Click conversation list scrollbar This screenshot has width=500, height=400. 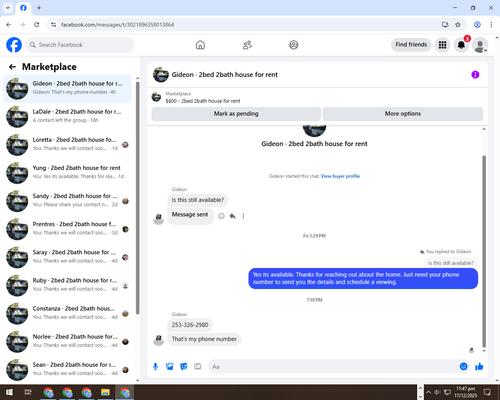(x=138, y=198)
